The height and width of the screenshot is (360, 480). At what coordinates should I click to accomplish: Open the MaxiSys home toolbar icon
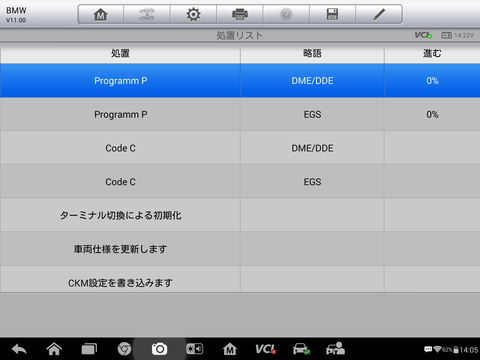[x=100, y=14]
